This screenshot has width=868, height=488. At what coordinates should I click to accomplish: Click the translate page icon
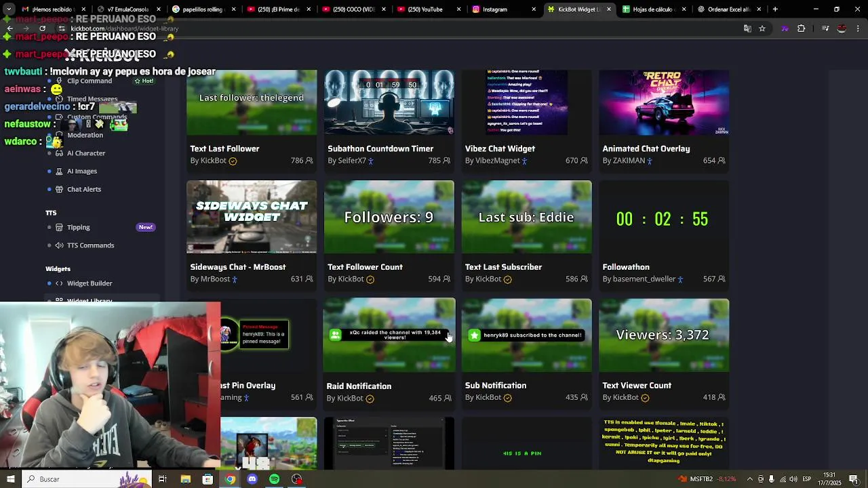point(747,28)
